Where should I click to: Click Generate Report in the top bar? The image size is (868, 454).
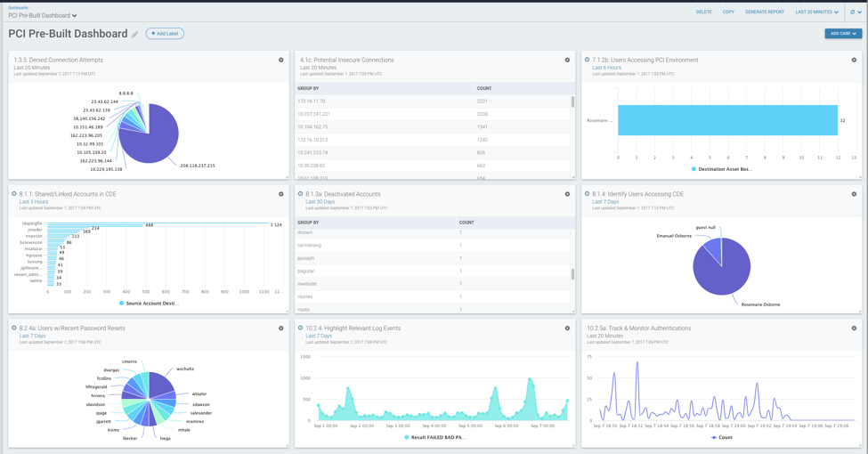point(764,12)
